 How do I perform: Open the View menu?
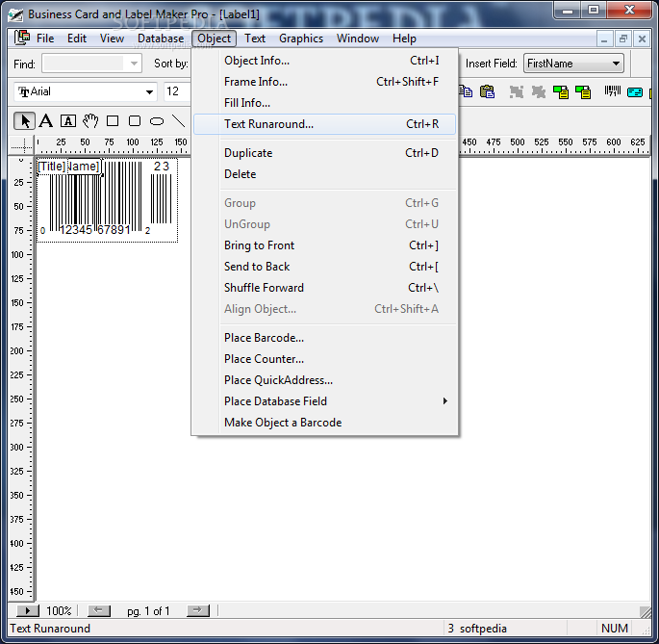click(x=112, y=39)
